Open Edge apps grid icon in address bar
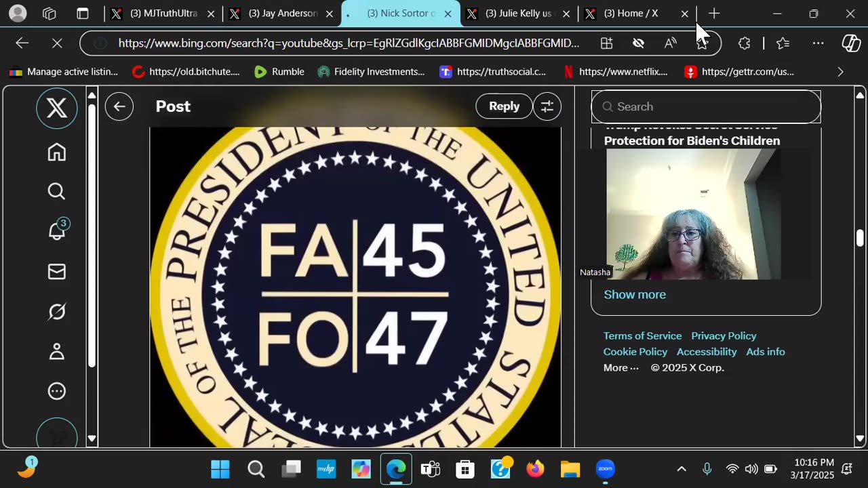 click(x=607, y=43)
